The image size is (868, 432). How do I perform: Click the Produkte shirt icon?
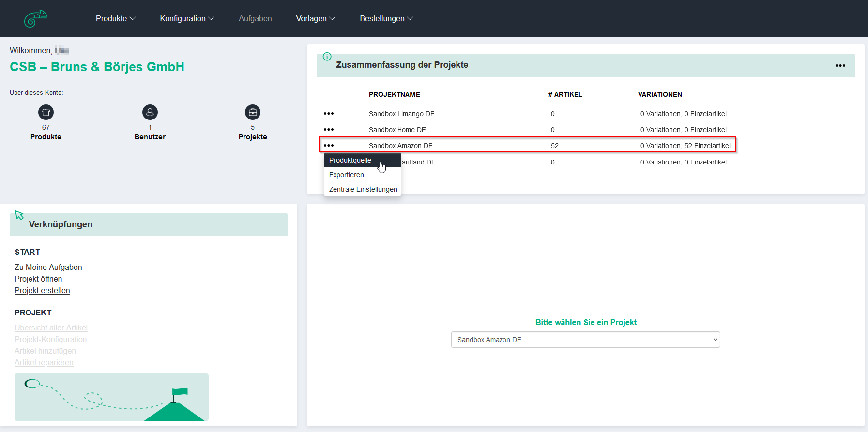46,112
